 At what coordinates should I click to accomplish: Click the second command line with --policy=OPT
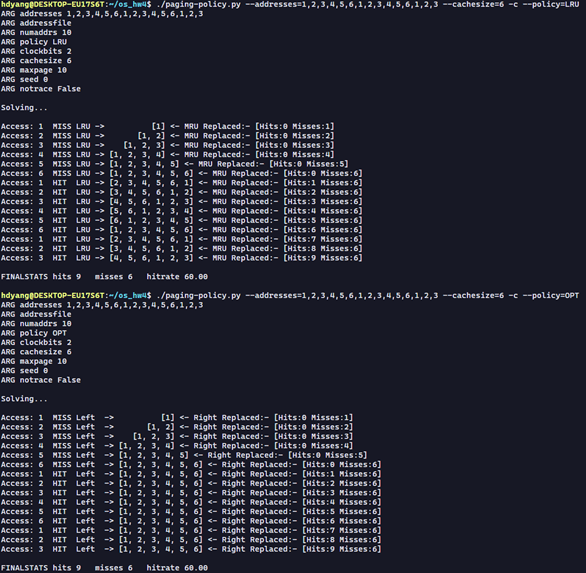click(290, 296)
